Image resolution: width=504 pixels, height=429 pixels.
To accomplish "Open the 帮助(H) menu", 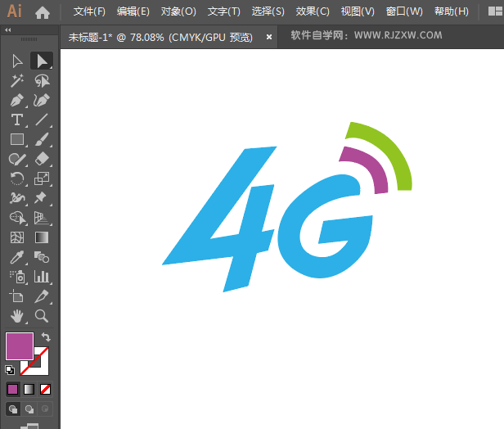I will tap(452, 11).
